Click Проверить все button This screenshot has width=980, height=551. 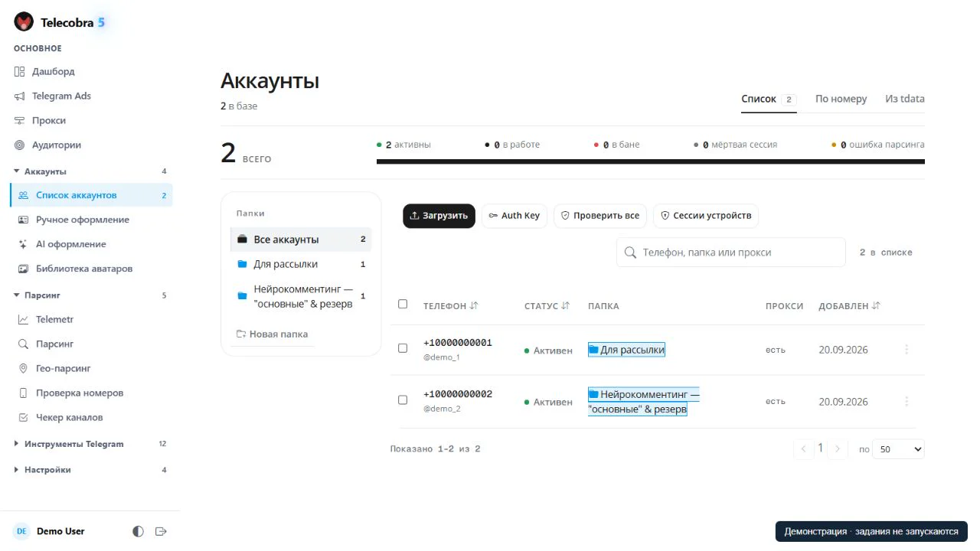600,216
